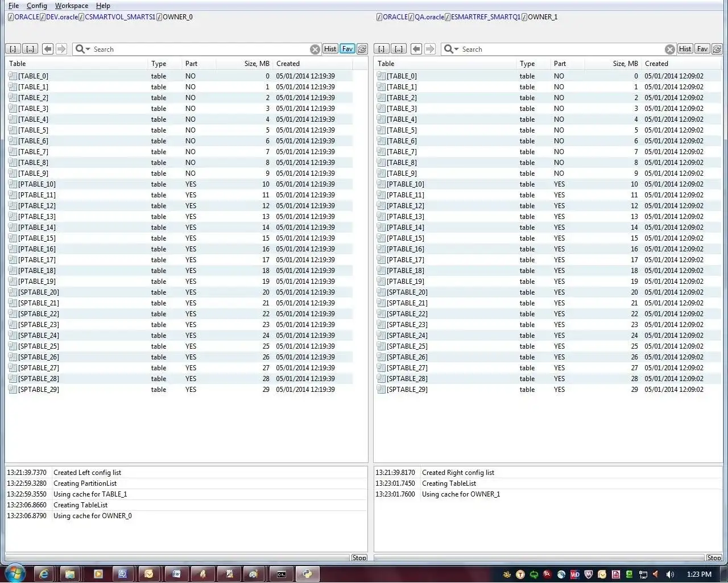Select [PTABLE_19] row in right pane

click(548, 282)
